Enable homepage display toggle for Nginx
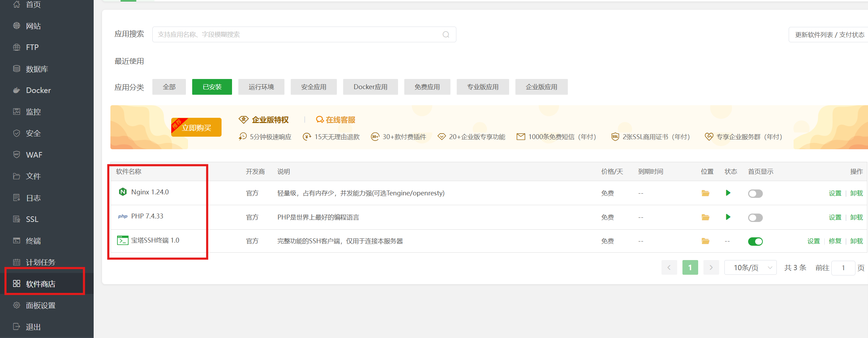868x338 pixels. click(755, 194)
